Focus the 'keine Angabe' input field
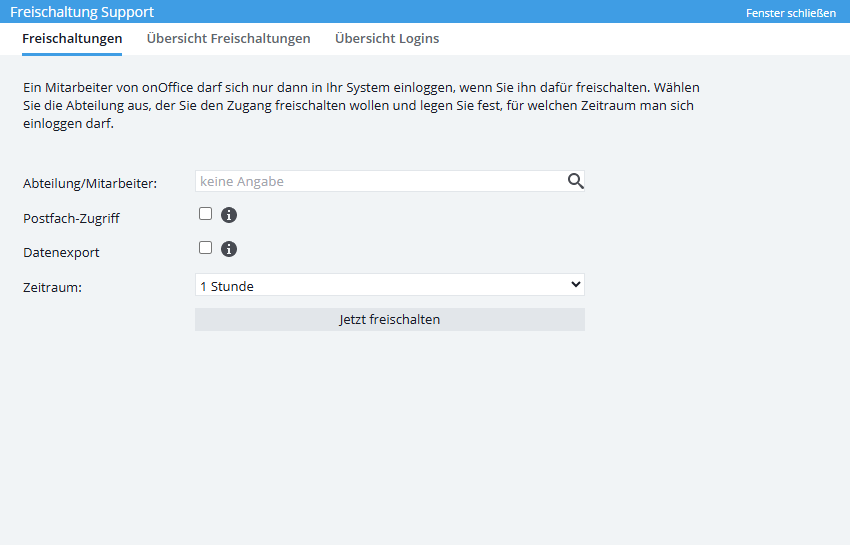850x545 pixels. (380, 181)
